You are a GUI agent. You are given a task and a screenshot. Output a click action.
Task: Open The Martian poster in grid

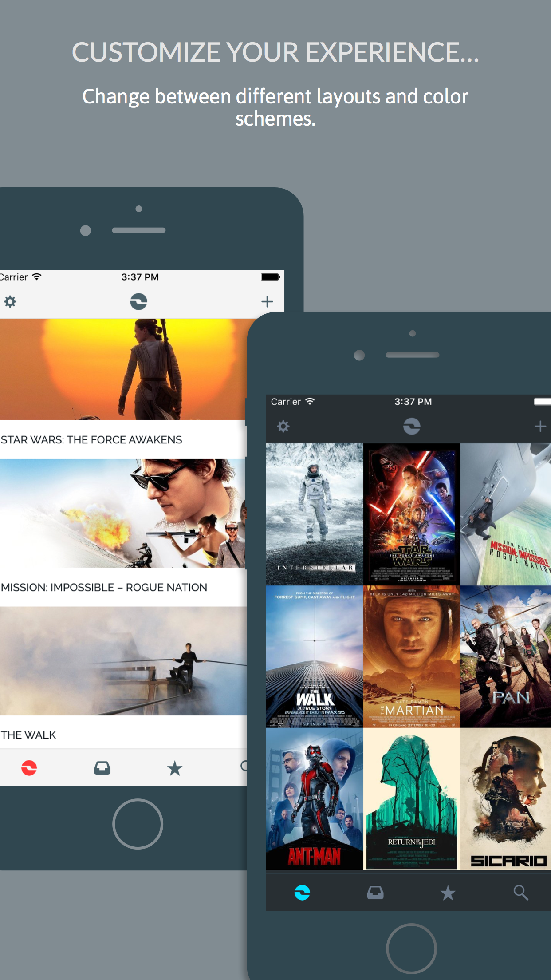(x=412, y=656)
